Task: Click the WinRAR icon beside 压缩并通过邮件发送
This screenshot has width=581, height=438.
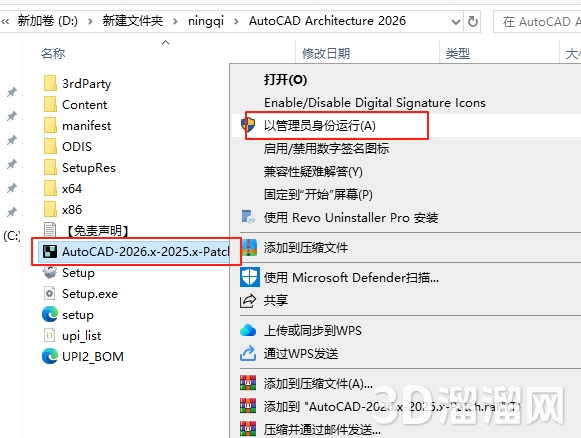Action: click(248, 429)
